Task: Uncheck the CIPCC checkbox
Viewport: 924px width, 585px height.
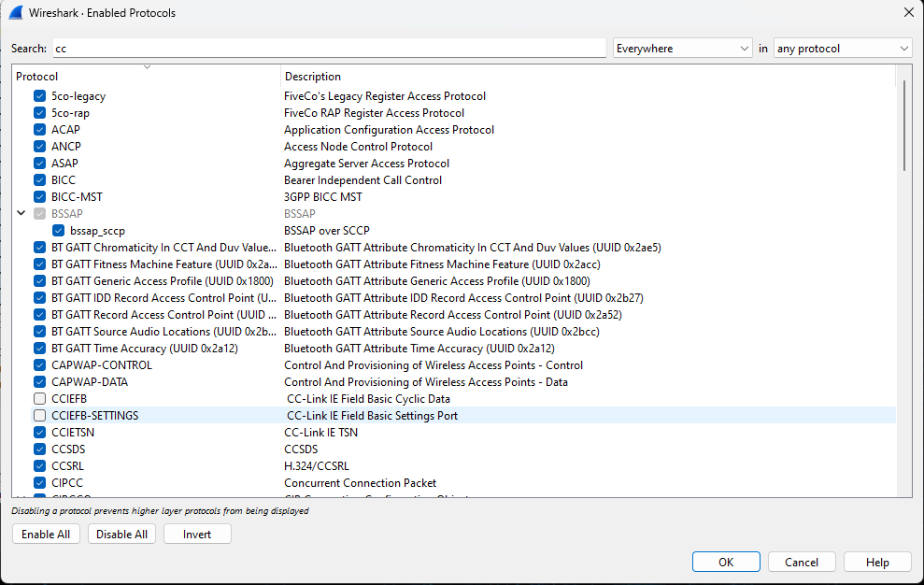Action: pyautogui.click(x=39, y=482)
